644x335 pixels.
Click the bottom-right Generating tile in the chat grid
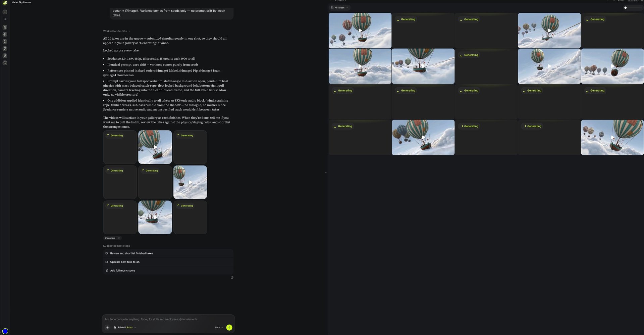point(190,218)
